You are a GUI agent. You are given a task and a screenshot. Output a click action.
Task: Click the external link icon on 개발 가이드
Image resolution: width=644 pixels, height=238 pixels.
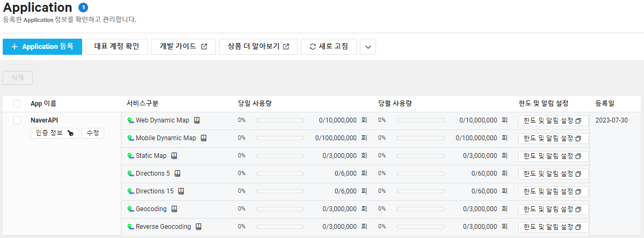click(x=204, y=47)
